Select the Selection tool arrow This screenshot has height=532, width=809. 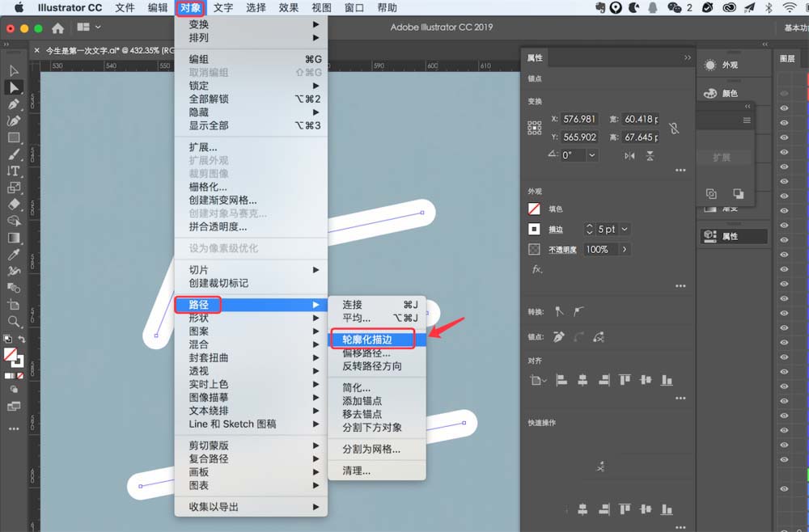(14, 70)
